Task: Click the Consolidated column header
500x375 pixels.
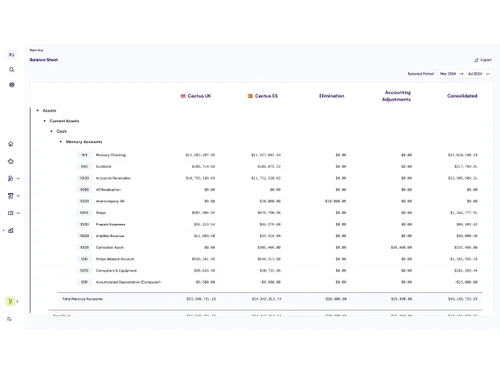Action: (462, 96)
